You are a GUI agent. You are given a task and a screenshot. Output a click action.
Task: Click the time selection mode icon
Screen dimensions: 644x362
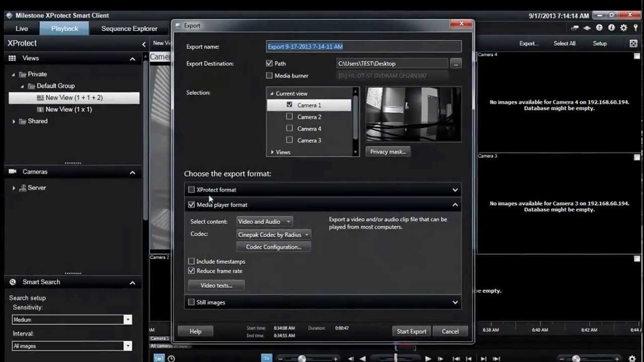click(159, 358)
